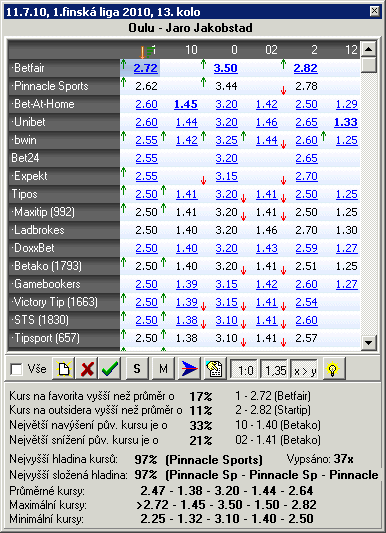The image size is (386, 533).
Task: Open Unibet 1.44 odds link
Action: point(187,122)
